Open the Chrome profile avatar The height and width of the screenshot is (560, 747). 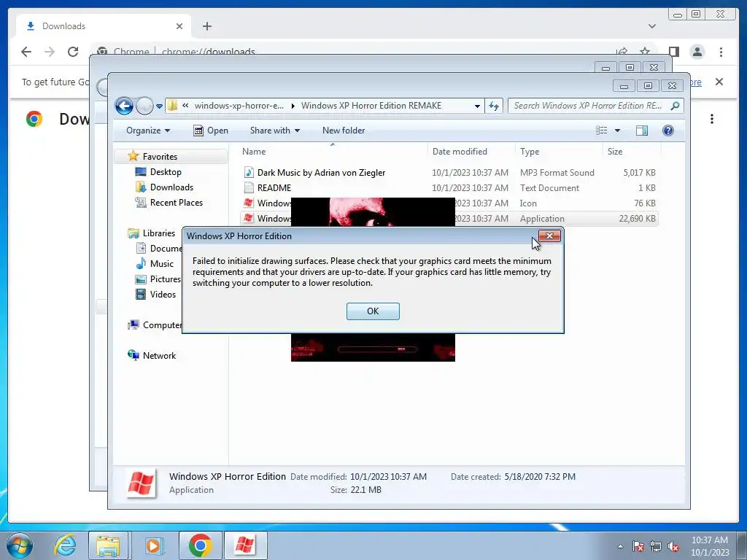pos(697,52)
